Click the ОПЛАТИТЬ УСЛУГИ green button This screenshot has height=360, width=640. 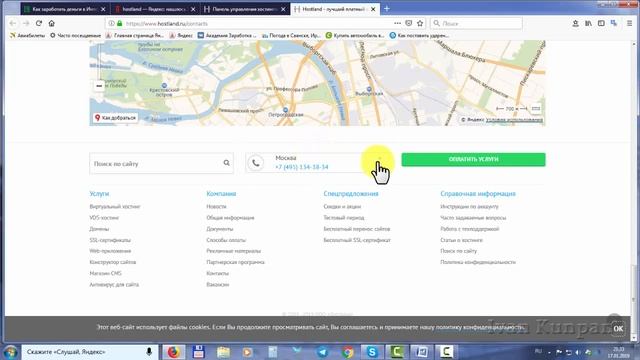(x=473, y=159)
